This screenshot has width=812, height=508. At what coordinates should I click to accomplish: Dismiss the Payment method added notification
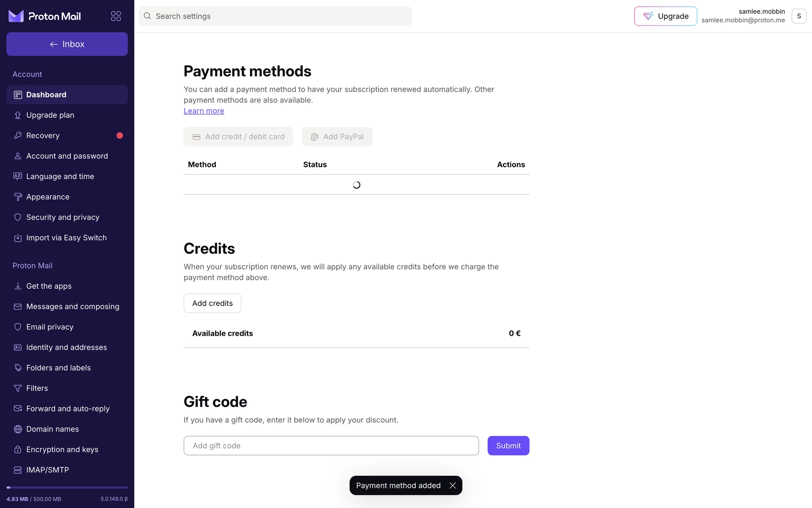click(453, 486)
